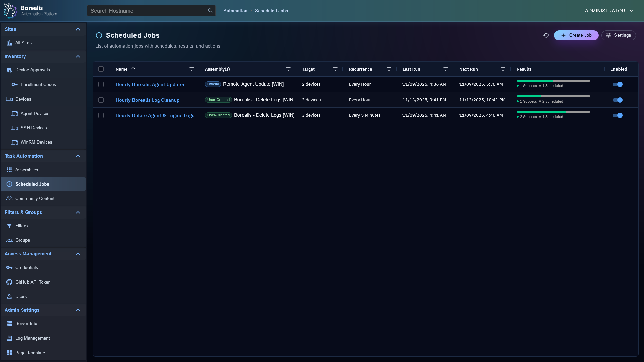Go to Community Content
This screenshot has width=644, height=362.
coord(35,199)
